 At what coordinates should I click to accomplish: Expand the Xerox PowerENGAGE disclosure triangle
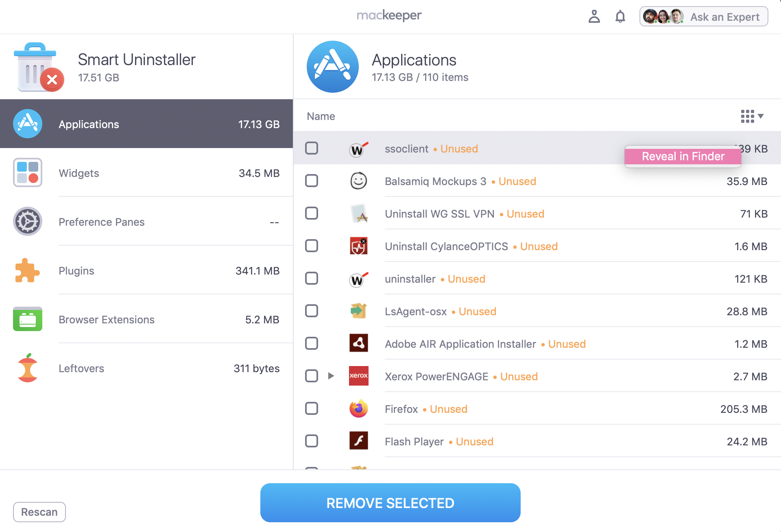pos(331,376)
